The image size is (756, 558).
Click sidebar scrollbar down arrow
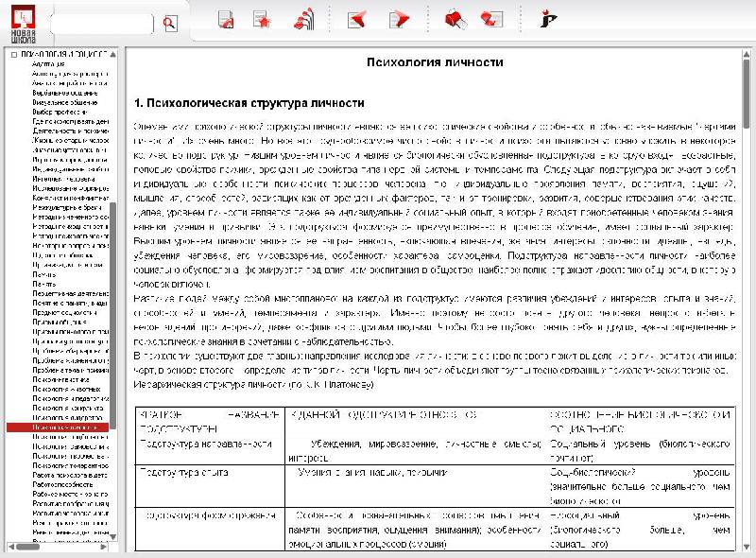click(x=113, y=537)
